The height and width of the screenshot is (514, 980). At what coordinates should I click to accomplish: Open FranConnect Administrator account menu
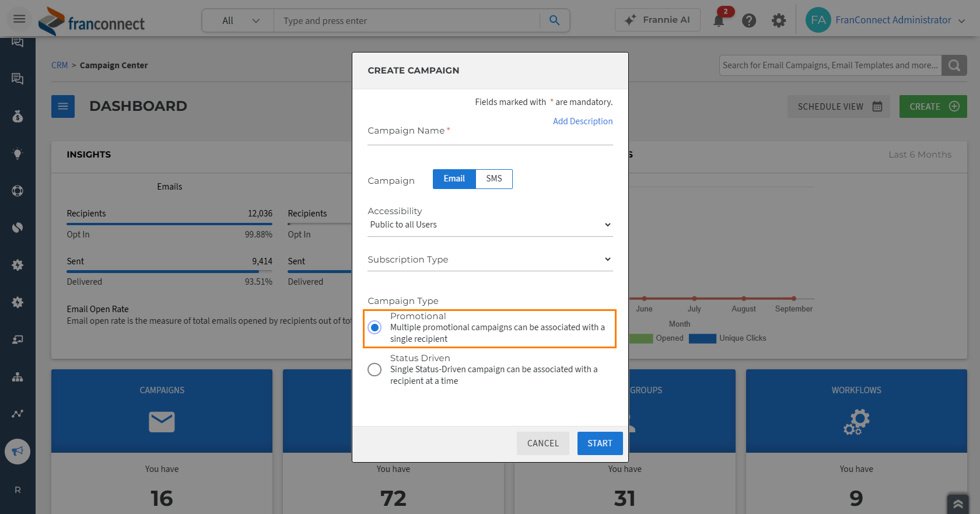coord(900,20)
